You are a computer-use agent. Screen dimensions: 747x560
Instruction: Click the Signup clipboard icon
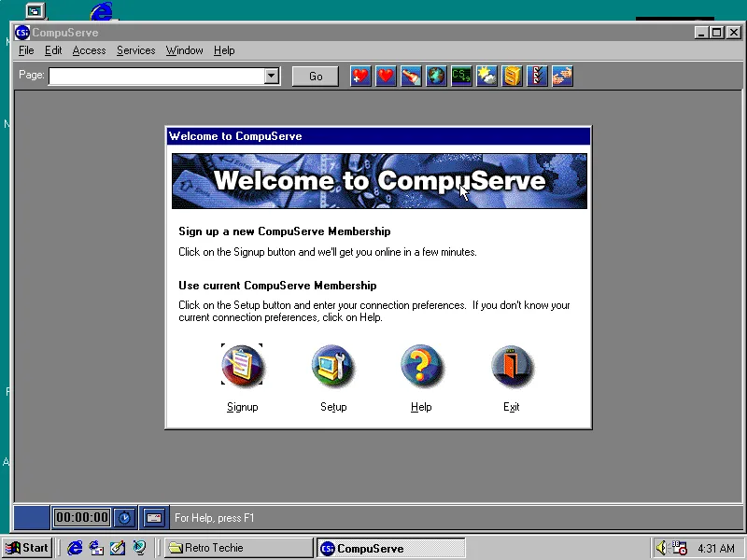pos(242,365)
